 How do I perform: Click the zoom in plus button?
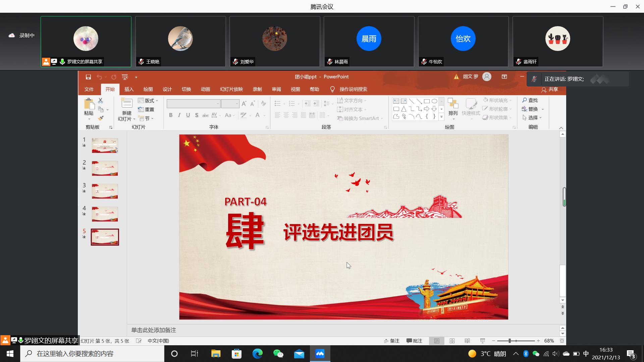pyautogui.click(x=538, y=341)
